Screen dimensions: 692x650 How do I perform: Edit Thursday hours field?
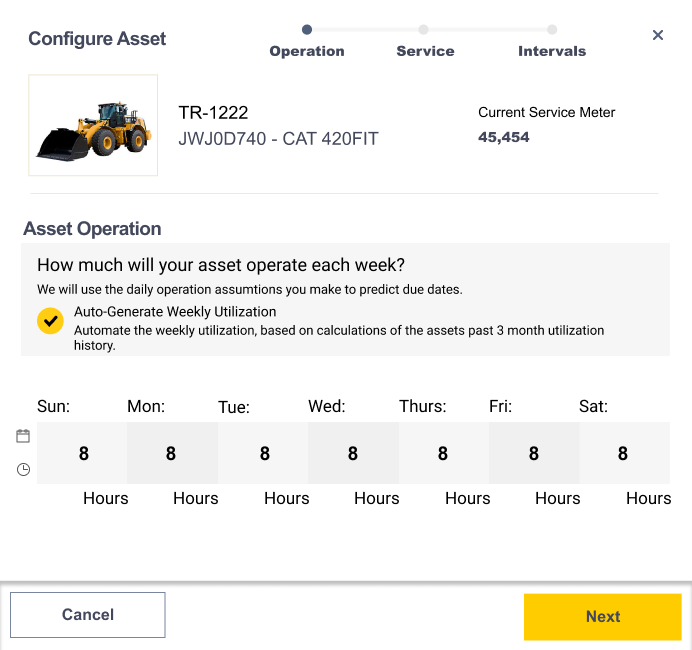(444, 453)
